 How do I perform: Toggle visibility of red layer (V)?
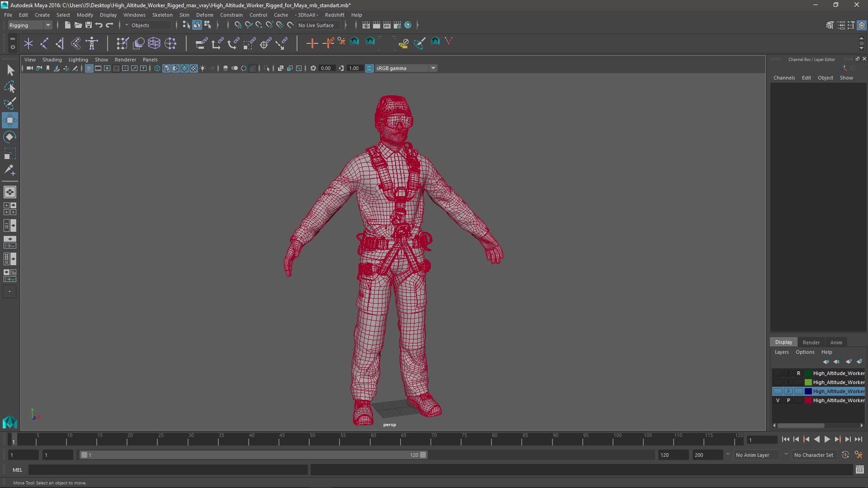(x=778, y=400)
